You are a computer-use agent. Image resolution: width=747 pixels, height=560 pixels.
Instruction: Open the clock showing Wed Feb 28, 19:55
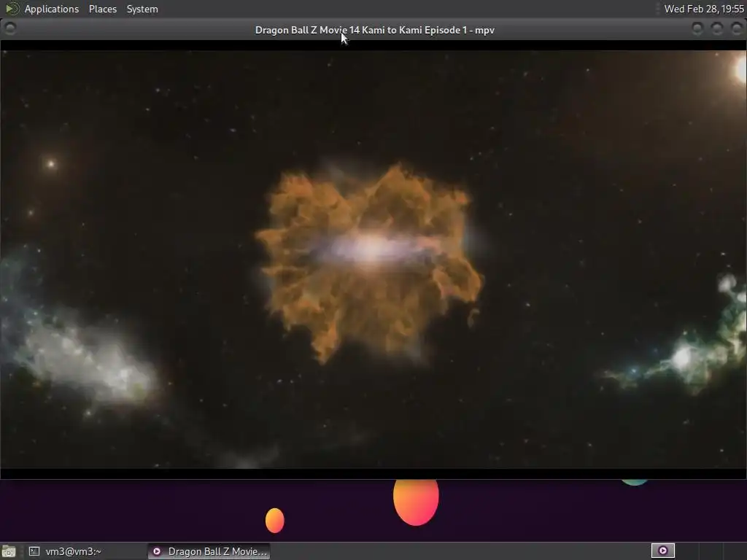pos(704,9)
